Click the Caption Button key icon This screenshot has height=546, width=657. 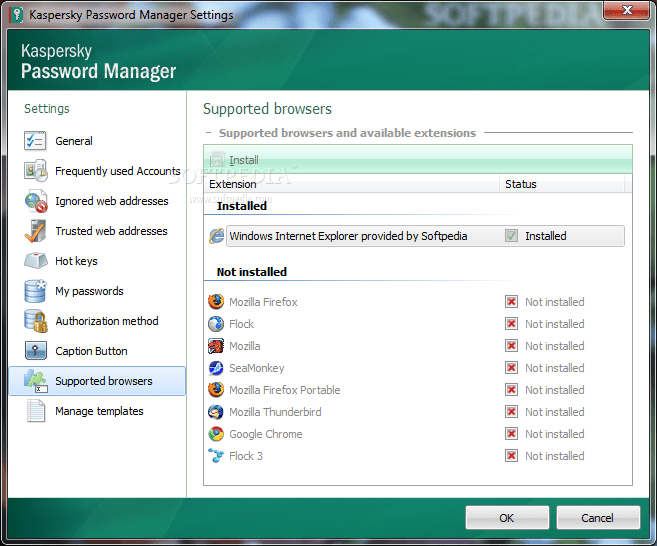(x=36, y=351)
